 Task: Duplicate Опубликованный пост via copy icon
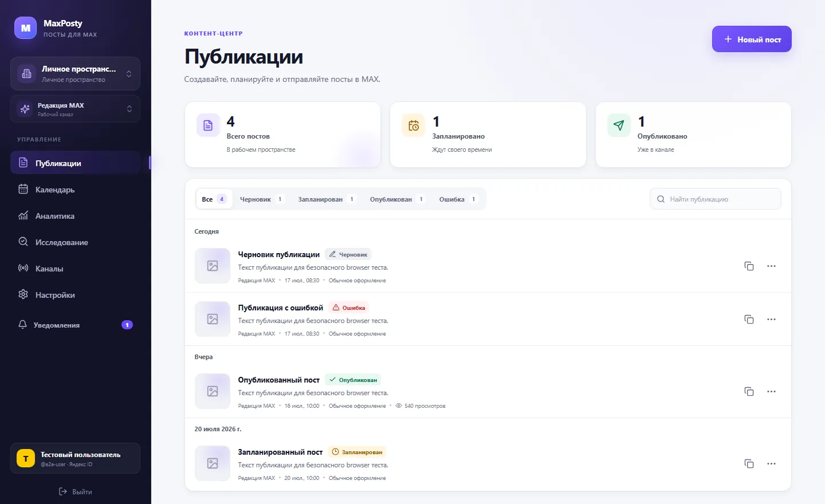coord(749,391)
